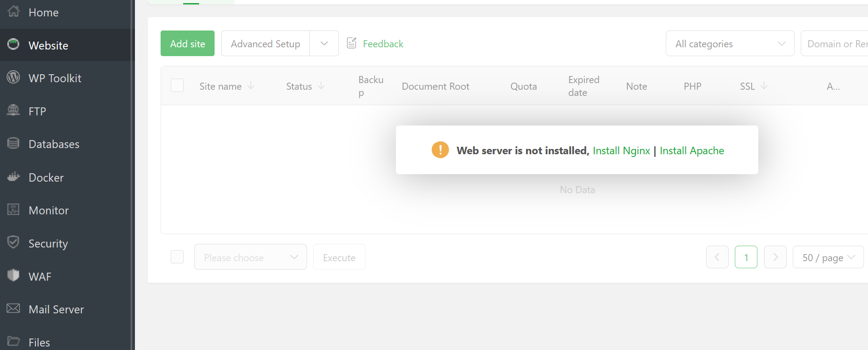Sort by SSL arrow

[764, 86]
